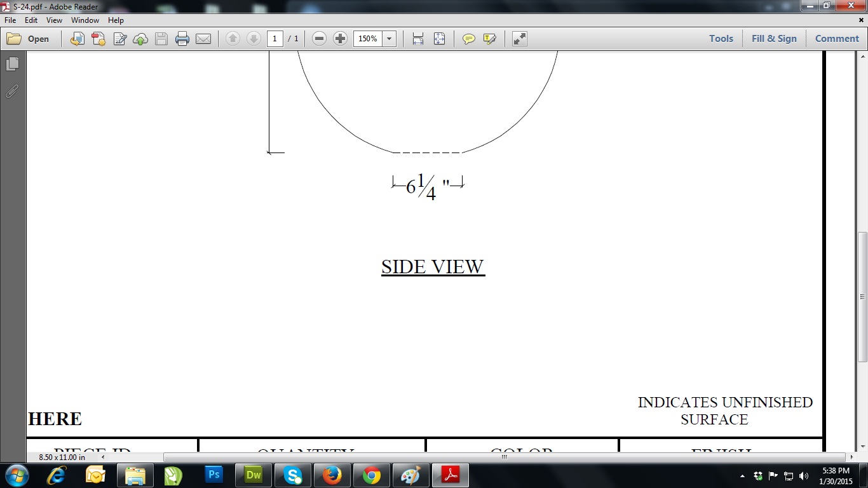The image size is (868, 488).
Task: Expand the Comment pane
Action: (x=837, y=39)
